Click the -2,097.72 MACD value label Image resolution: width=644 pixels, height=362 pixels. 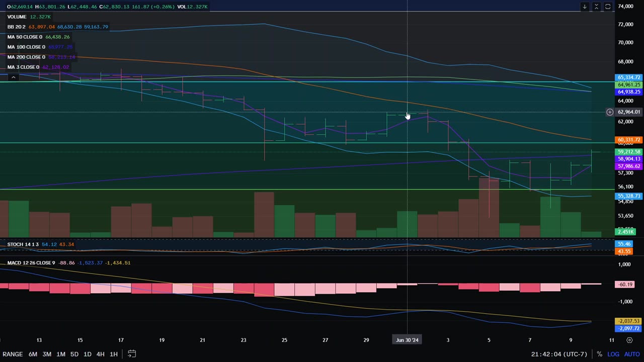click(x=629, y=328)
